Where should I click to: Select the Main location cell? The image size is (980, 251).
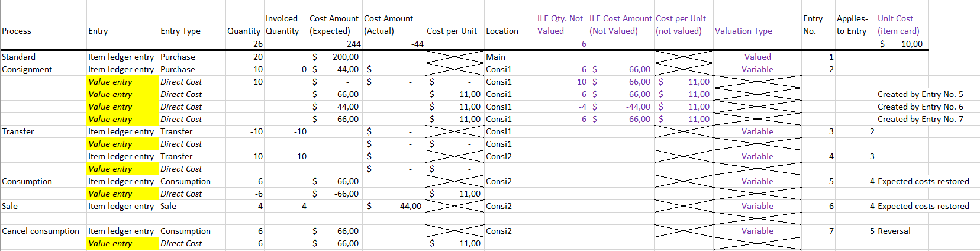coord(496,57)
